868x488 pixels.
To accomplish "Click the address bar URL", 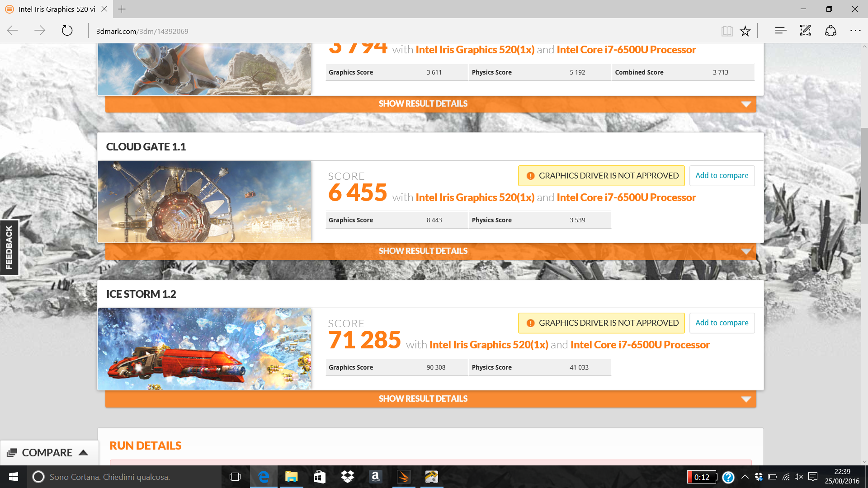I will point(142,31).
